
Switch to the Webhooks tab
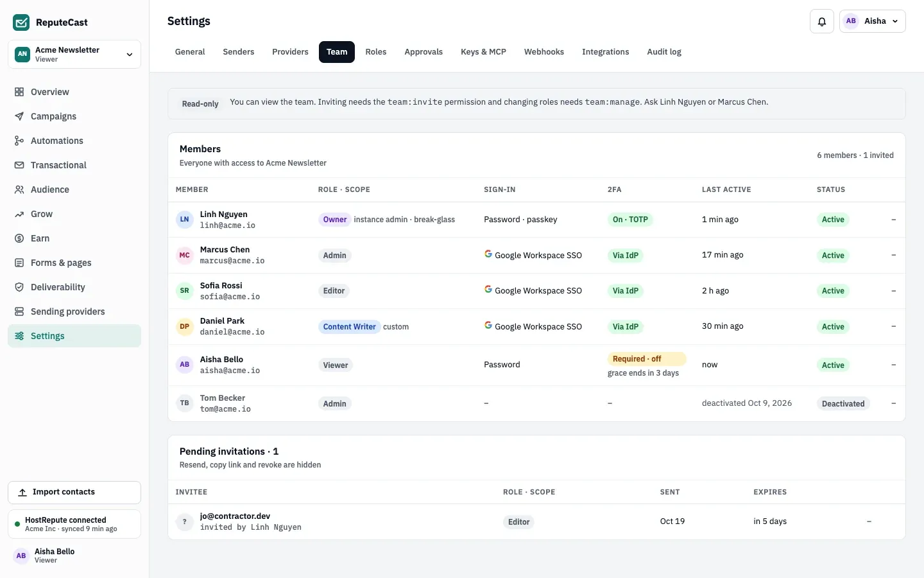pos(544,52)
